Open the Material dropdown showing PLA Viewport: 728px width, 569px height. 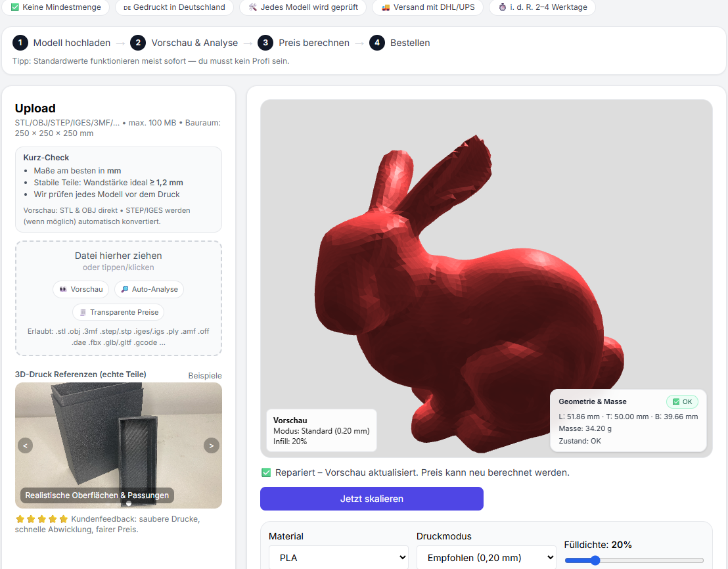338,557
